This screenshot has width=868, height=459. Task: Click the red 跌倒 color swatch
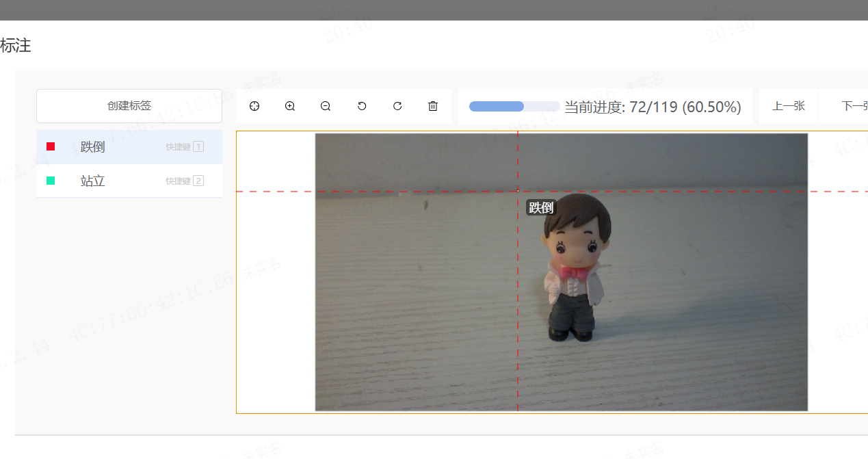[51, 146]
